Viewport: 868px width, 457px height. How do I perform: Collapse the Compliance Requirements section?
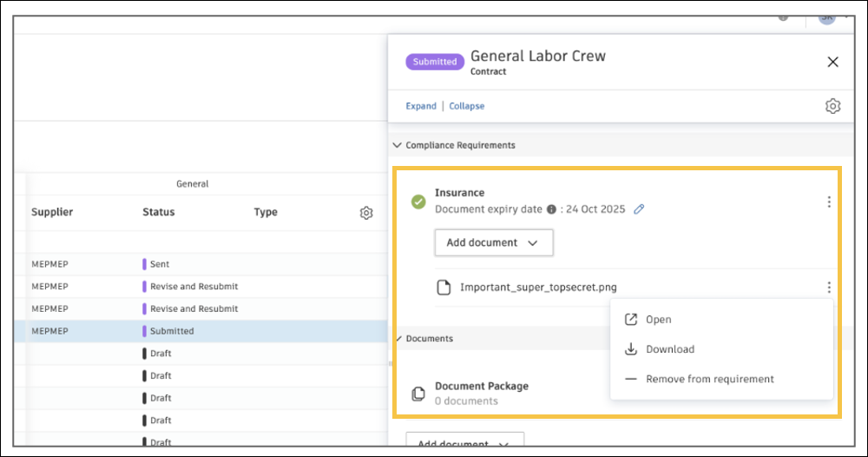pyautogui.click(x=398, y=145)
